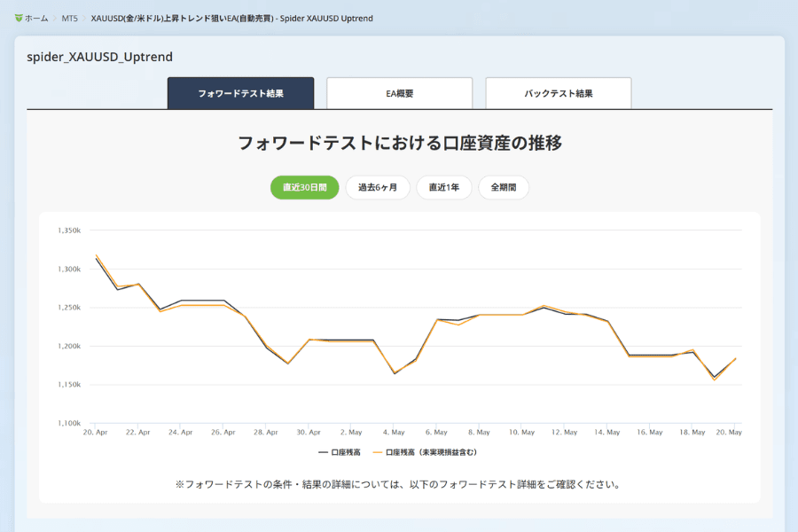Click the 26. Apr x-axis label
This screenshot has width=798, height=532.
223,432
